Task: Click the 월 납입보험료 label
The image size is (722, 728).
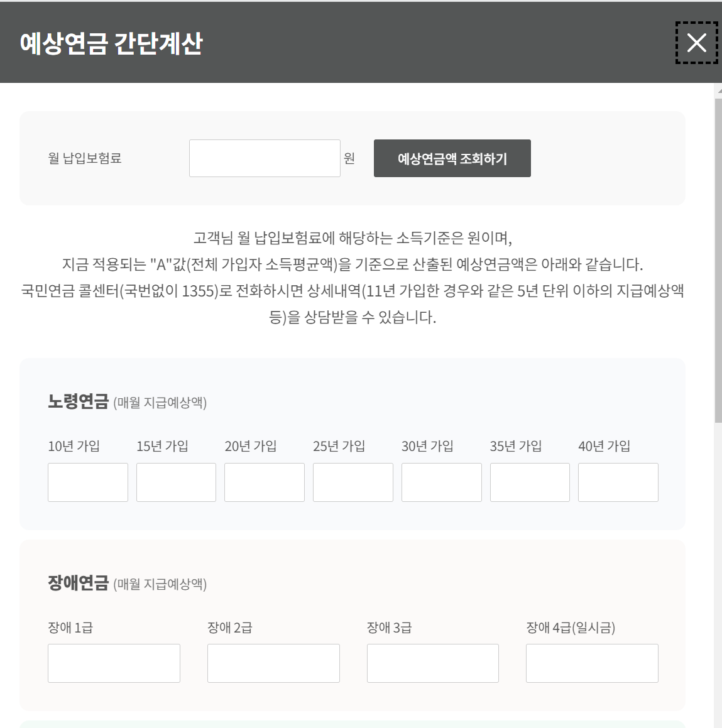Action: [85, 158]
